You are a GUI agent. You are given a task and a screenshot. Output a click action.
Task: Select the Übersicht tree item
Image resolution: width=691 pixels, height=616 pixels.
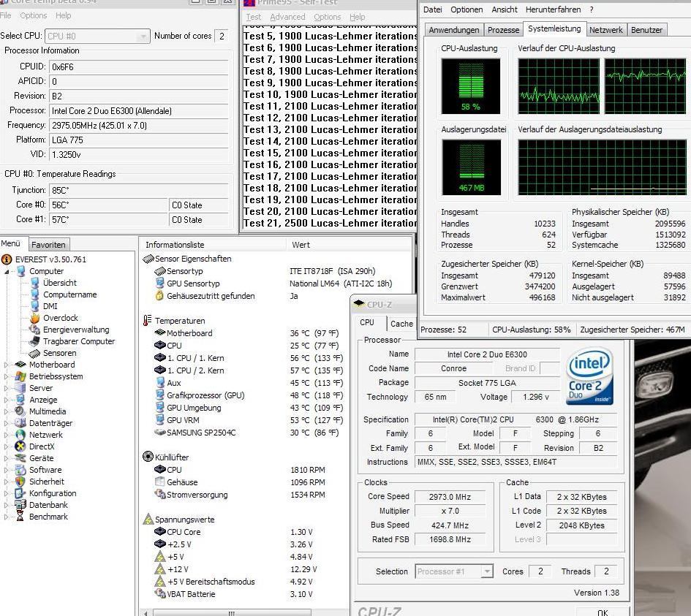pyautogui.click(x=59, y=283)
